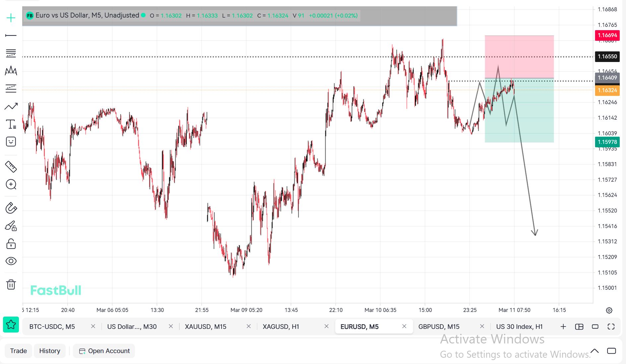This screenshot has width=626, height=364.
Task: Select the trend line drawing tool
Action: 11,35
